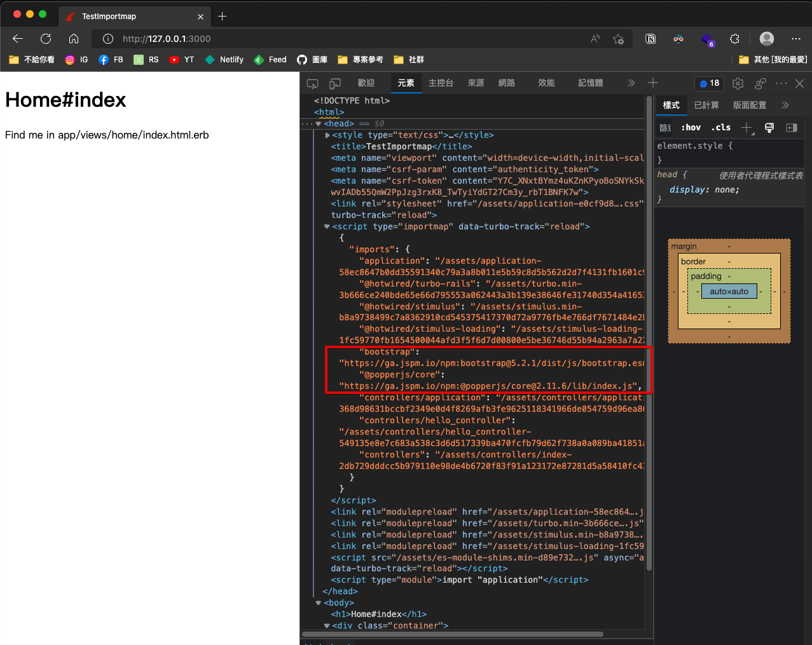Image resolution: width=812 pixels, height=645 pixels.
Task: Toggle computed styles sidebar icon
Action: (792, 128)
